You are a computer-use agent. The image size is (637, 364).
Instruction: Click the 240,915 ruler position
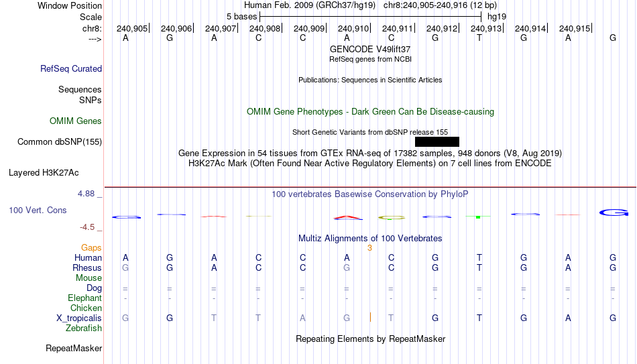575,28
